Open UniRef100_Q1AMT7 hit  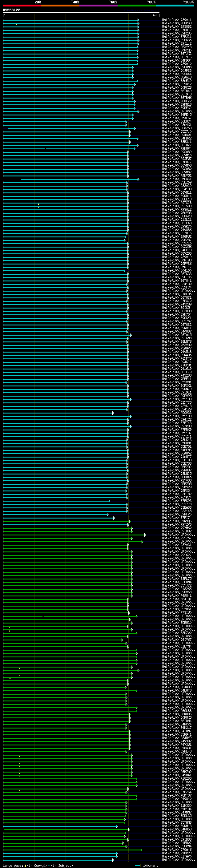(177, 457)
